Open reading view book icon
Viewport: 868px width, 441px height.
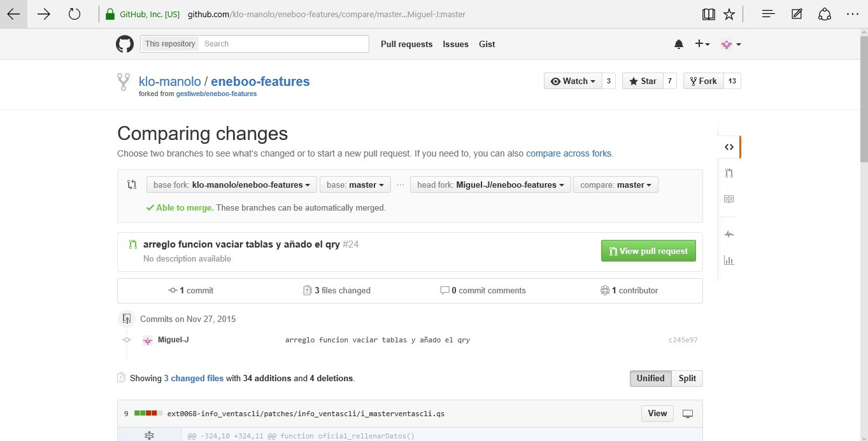pyautogui.click(x=709, y=14)
